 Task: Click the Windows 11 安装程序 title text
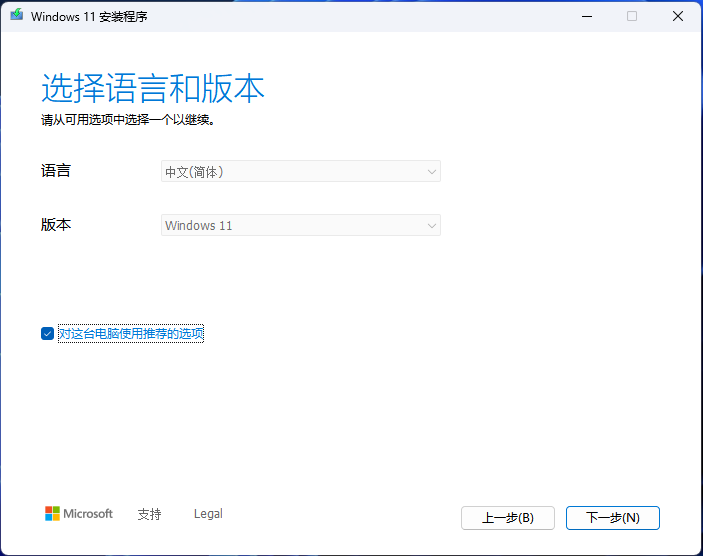(x=89, y=16)
